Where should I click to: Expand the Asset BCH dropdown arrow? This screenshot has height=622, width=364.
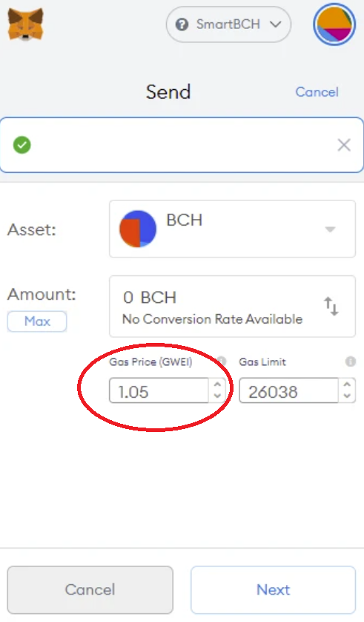[x=330, y=229]
